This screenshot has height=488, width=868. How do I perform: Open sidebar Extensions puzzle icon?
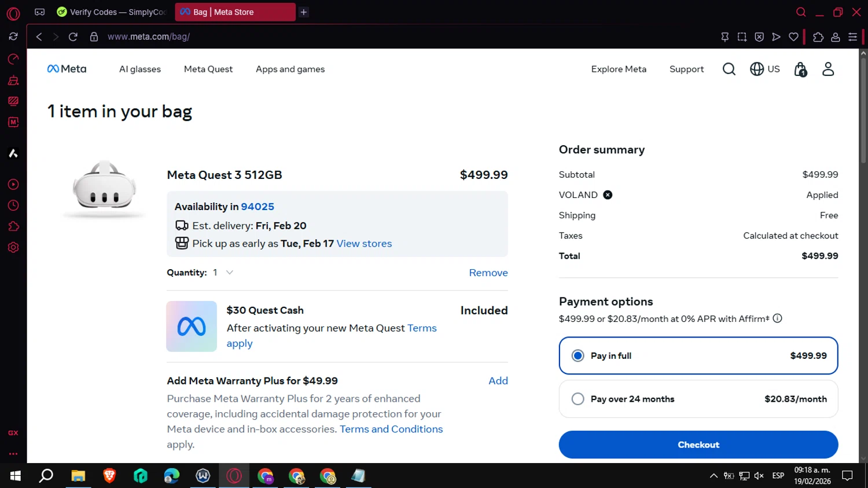(13, 226)
